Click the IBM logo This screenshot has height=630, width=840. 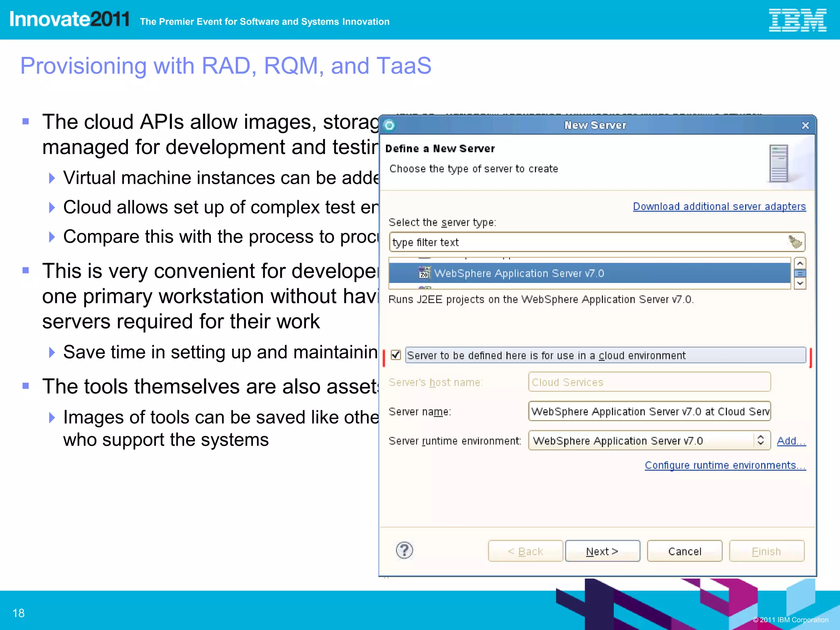click(x=797, y=20)
